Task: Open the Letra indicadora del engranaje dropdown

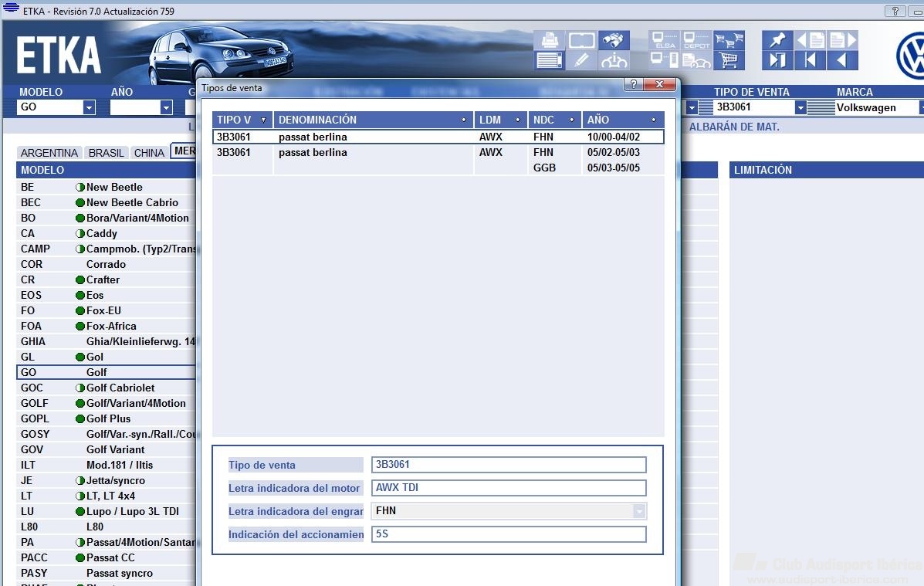Action: [x=639, y=511]
